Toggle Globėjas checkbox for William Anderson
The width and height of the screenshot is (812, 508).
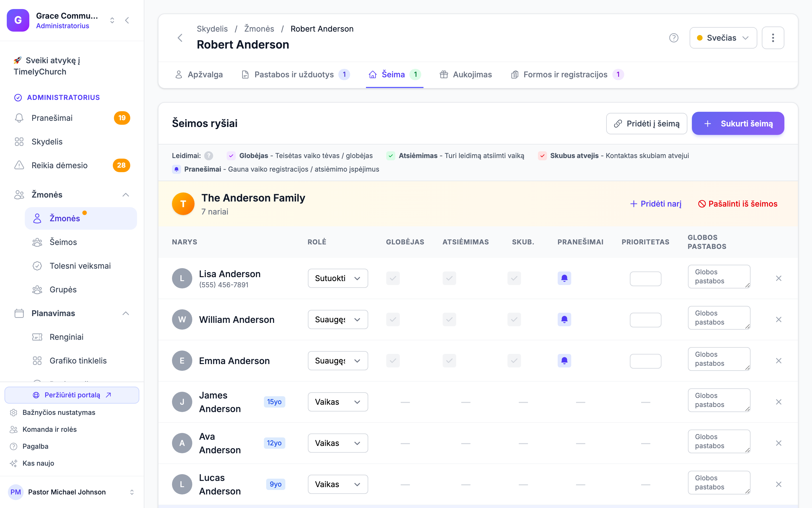click(393, 319)
